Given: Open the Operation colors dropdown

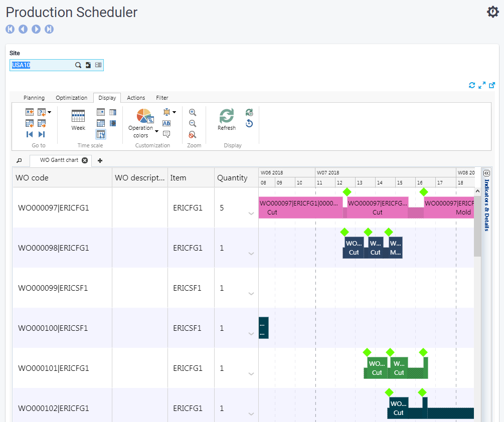Looking at the screenshot, I should 156,132.
